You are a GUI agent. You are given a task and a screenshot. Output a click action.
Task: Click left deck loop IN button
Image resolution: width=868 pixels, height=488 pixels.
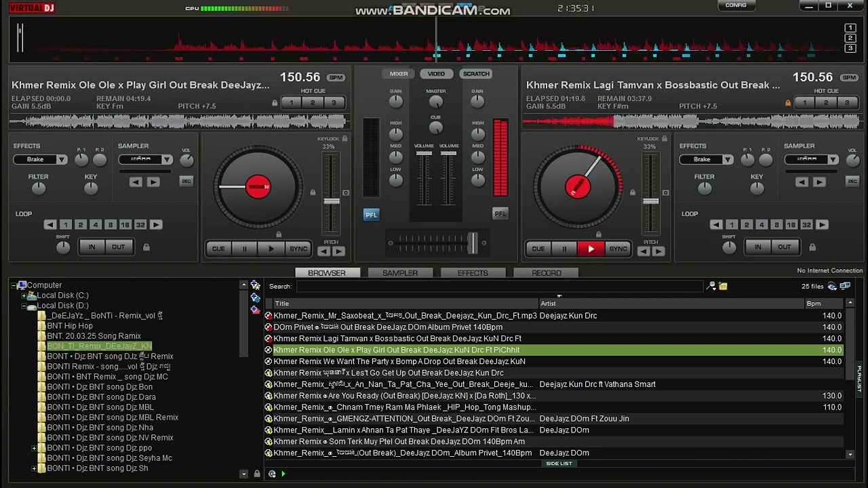pyautogui.click(x=92, y=247)
